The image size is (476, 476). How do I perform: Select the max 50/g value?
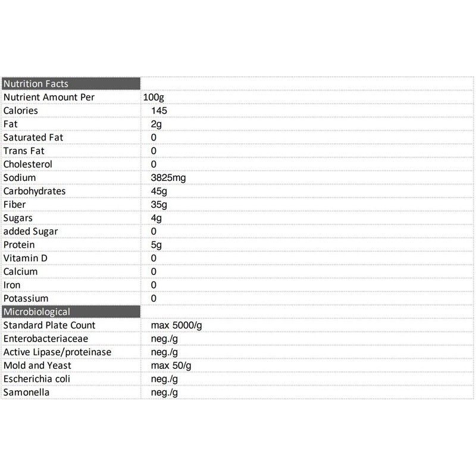[172, 365]
